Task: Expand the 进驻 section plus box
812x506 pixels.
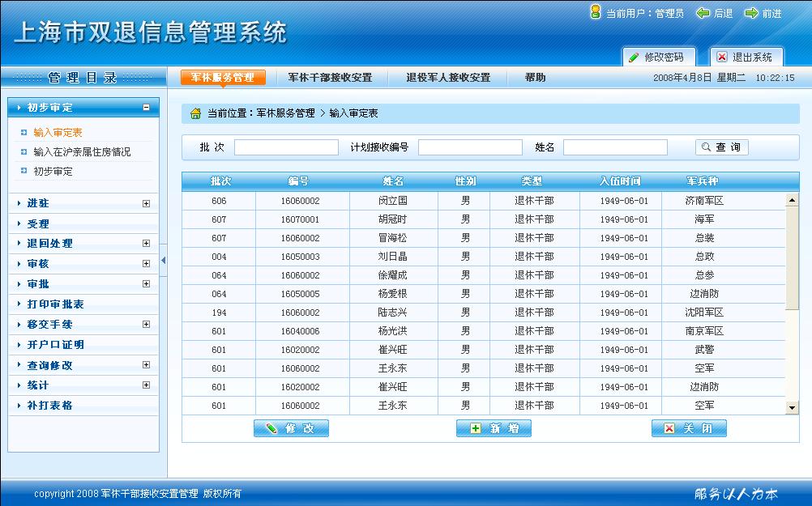Action: coord(146,203)
